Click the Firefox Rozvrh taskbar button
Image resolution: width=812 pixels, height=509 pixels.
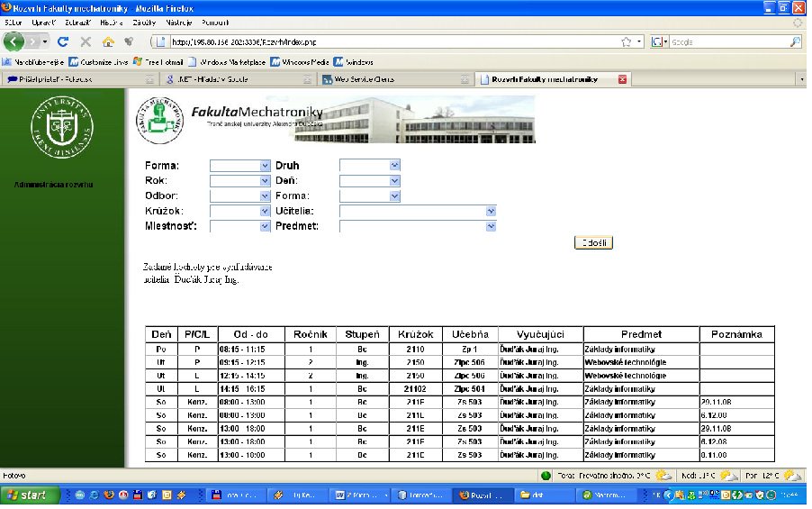coord(483,495)
